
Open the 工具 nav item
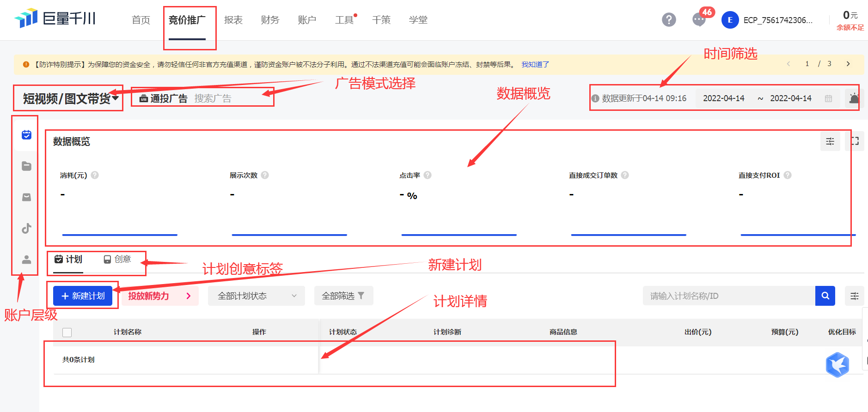(344, 20)
